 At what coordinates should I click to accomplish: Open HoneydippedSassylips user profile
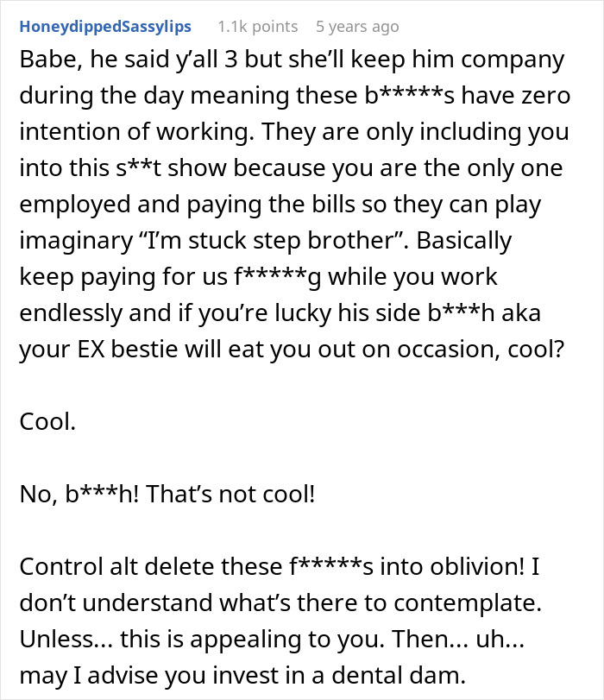click(x=105, y=27)
